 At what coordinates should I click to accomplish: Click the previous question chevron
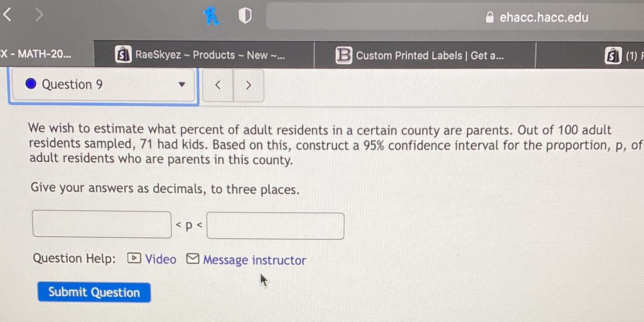[x=217, y=85]
